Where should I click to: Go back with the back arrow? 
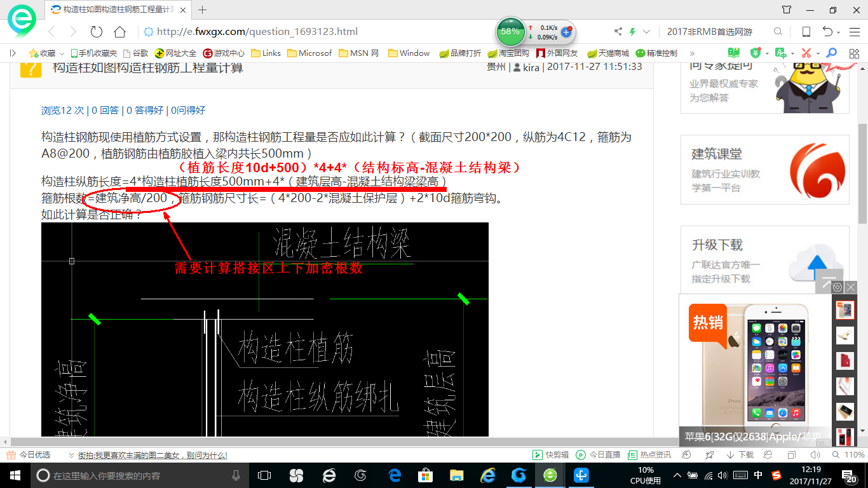click(x=51, y=32)
